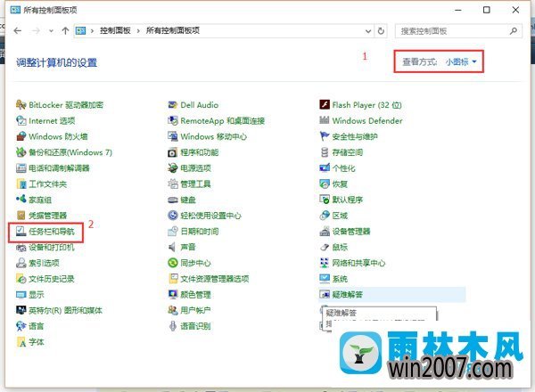Open 声音 settings link
The height and width of the screenshot is (392, 535).
[x=188, y=247]
